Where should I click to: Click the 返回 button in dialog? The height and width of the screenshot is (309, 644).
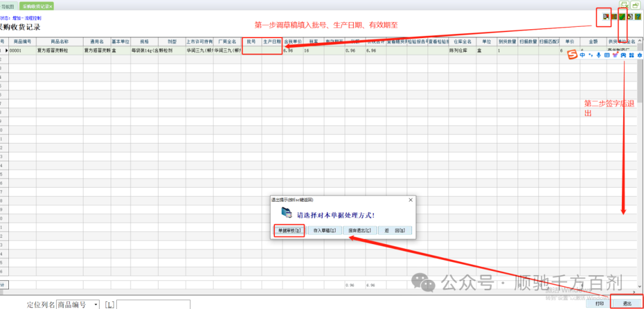[x=395, y=230]
